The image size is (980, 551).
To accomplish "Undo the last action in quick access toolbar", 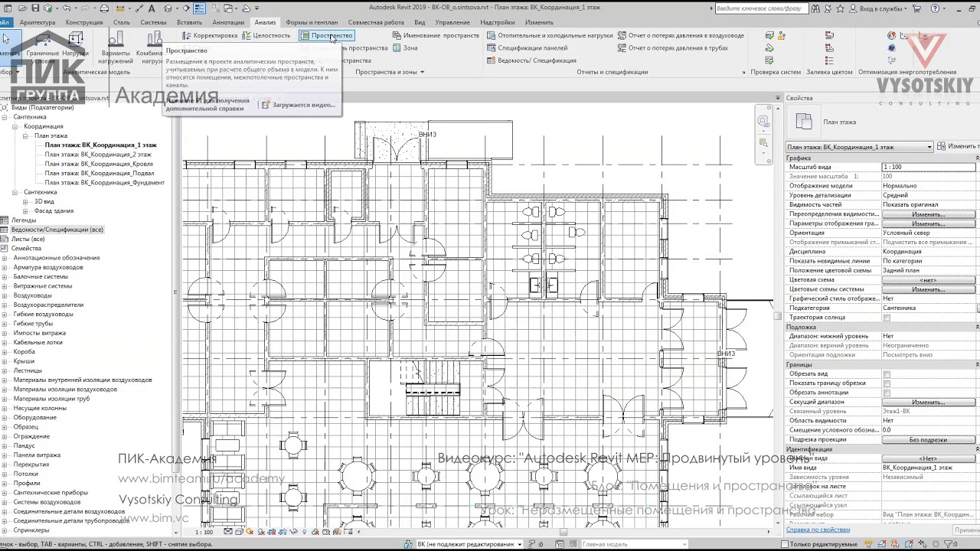I will 67,8.
